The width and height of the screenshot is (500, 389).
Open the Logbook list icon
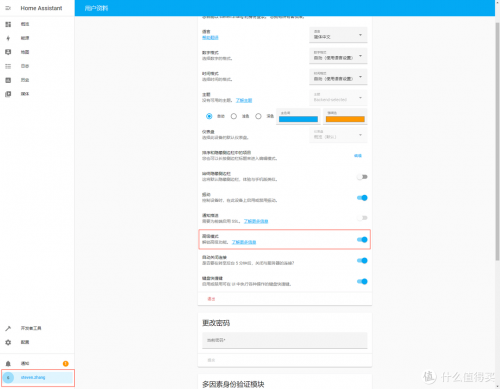coord(8,66)
